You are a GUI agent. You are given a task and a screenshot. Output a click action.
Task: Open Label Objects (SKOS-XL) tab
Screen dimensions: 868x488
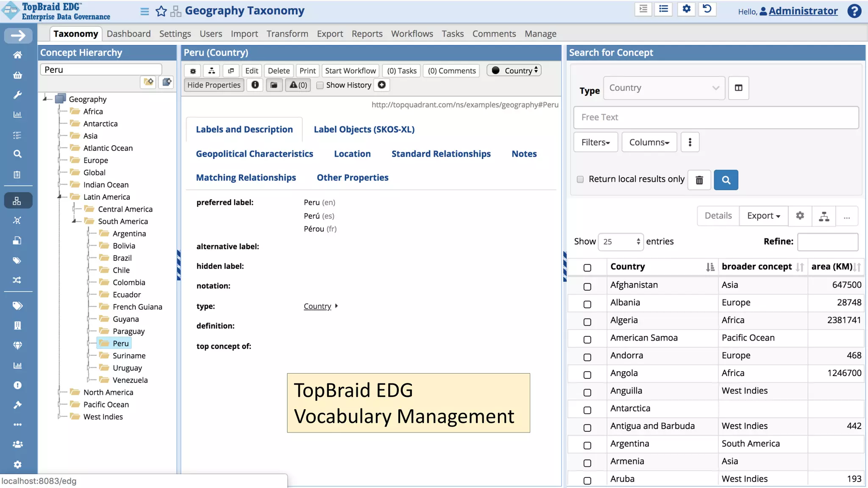point(364,130)
